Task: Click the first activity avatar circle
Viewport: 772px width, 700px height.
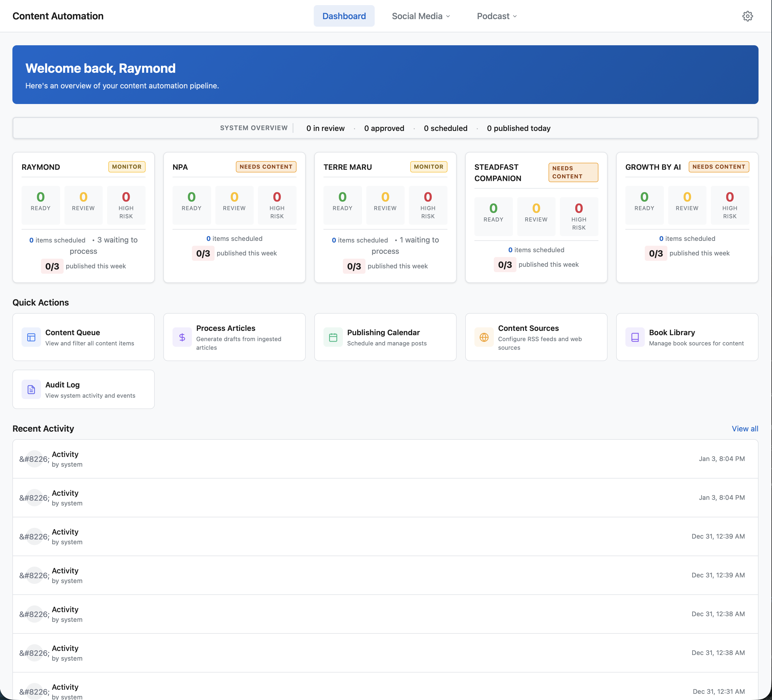Action: [x=35, y=459]
